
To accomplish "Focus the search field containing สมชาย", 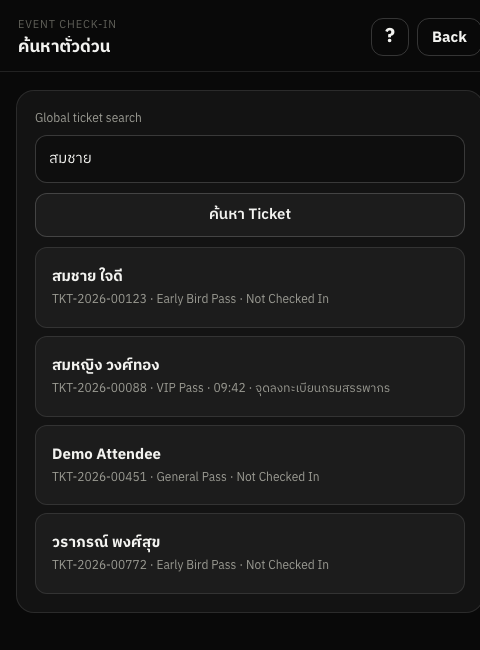I will (x=250, y=159).
